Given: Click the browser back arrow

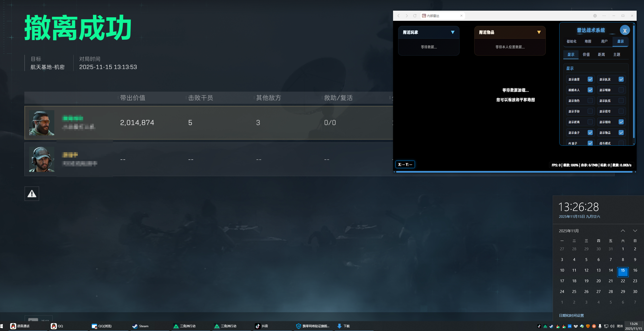Looking at the screenshot, I should coord(399,16).
